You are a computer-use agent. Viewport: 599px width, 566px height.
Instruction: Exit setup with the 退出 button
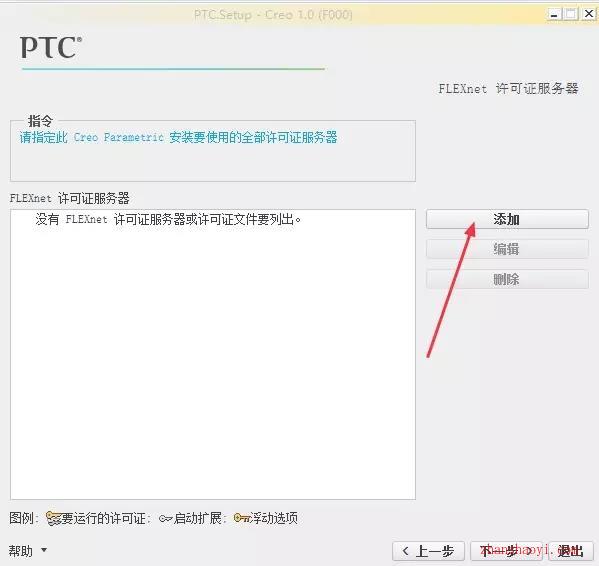[571, 551]
